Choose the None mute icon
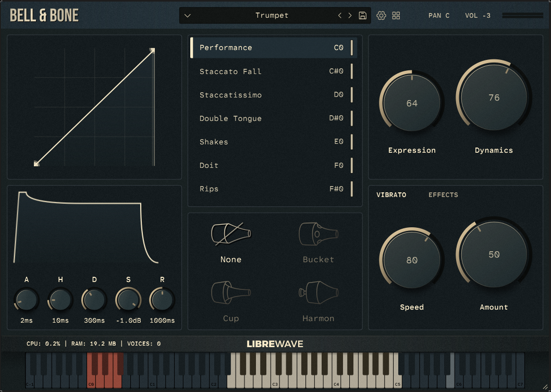 pos(231,234)
